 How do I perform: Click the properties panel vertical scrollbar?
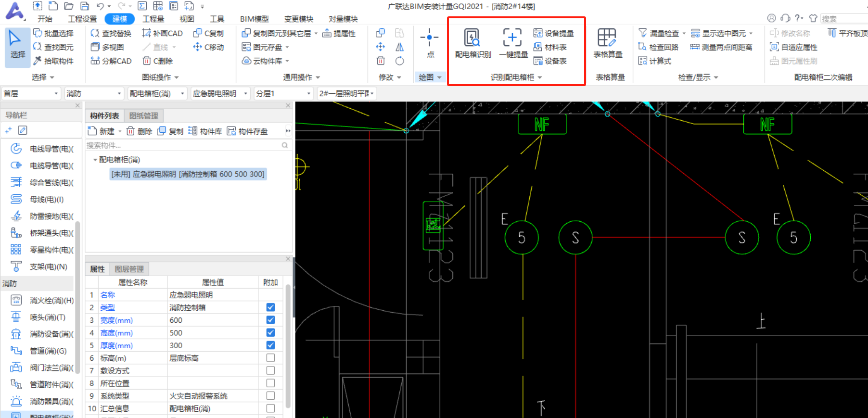[288, 345]
